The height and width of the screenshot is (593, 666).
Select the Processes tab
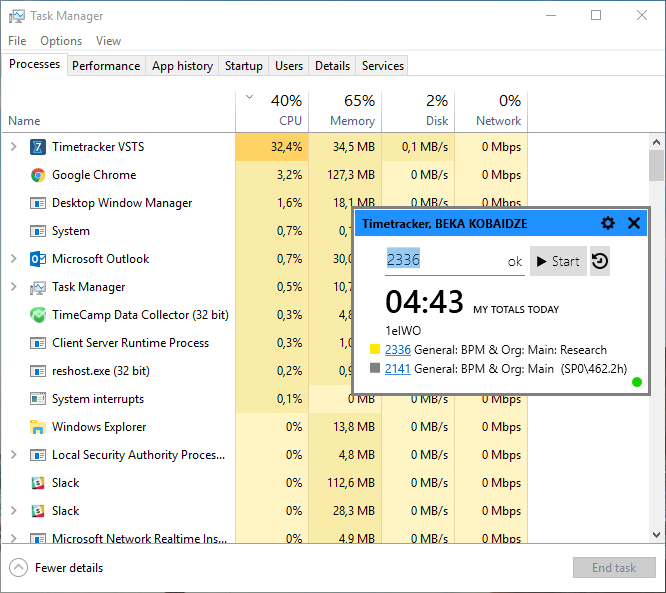[x=34, y=64]
